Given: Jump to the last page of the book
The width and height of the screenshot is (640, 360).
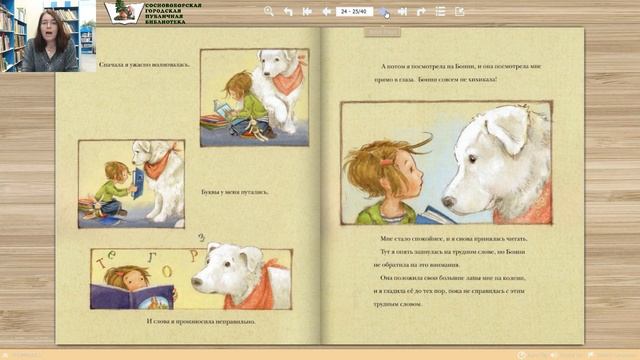Looking at the screenshot, I should coord(402,11).
